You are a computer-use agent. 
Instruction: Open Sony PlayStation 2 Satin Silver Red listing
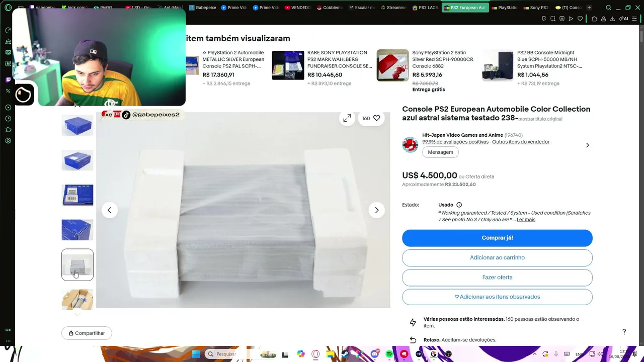coord(443,59)
